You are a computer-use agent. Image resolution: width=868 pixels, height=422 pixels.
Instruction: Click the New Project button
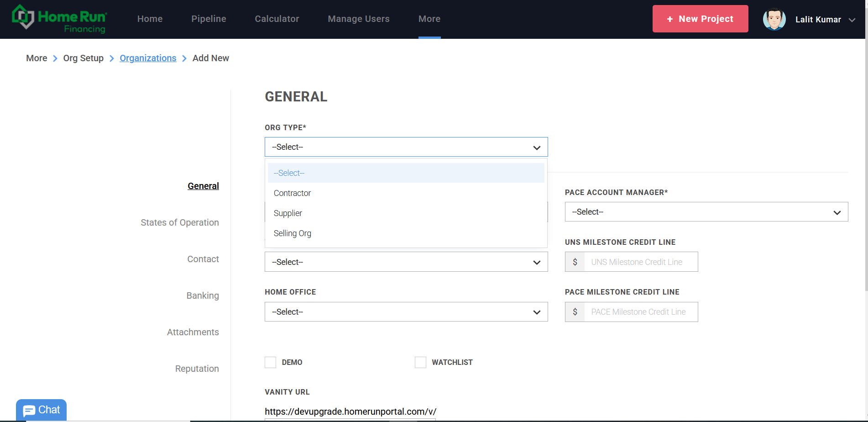pyautogui.click(x=700, y=19)
